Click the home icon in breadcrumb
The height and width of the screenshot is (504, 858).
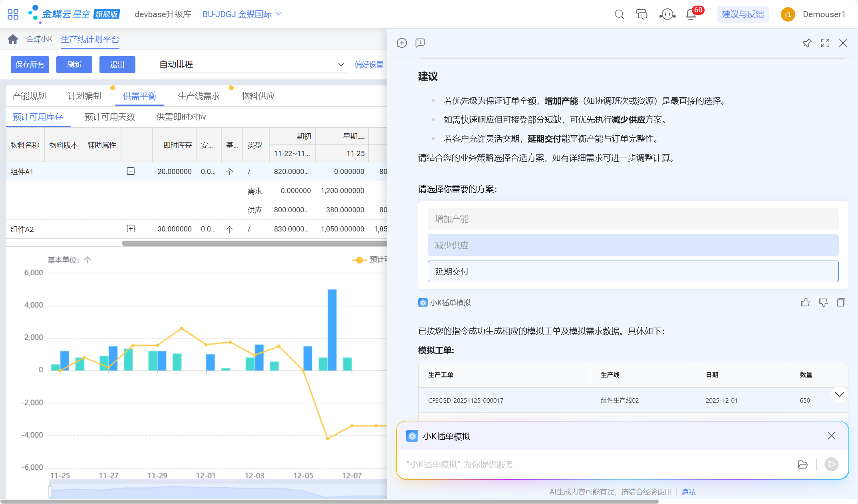point(13,39)
